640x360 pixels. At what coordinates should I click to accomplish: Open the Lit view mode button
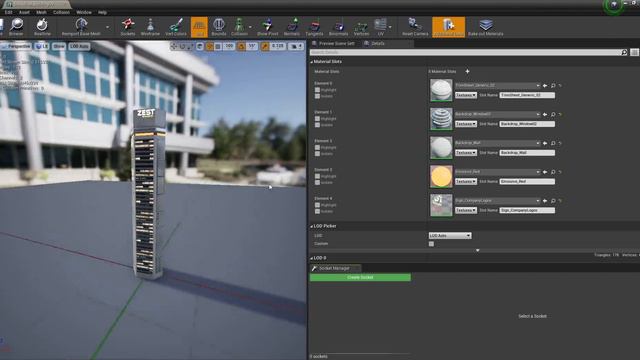(41, 46)
